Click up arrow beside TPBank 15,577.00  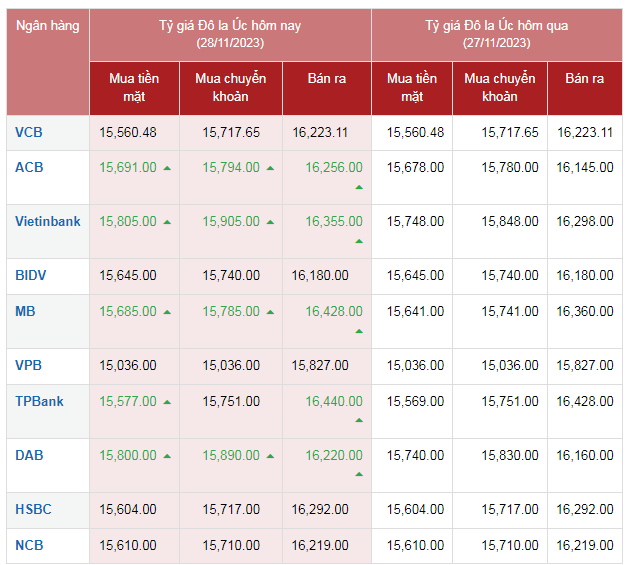tap(167, 402)
